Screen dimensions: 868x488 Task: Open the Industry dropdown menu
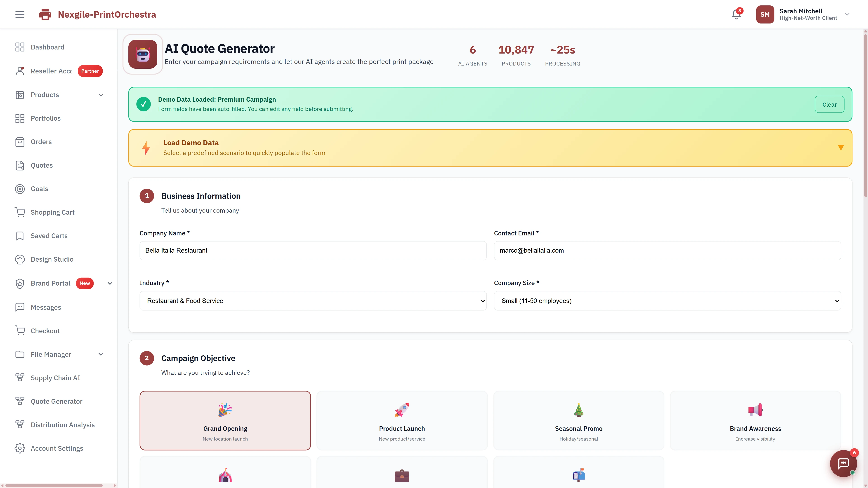pyautogui.click(x=313, y=301)
